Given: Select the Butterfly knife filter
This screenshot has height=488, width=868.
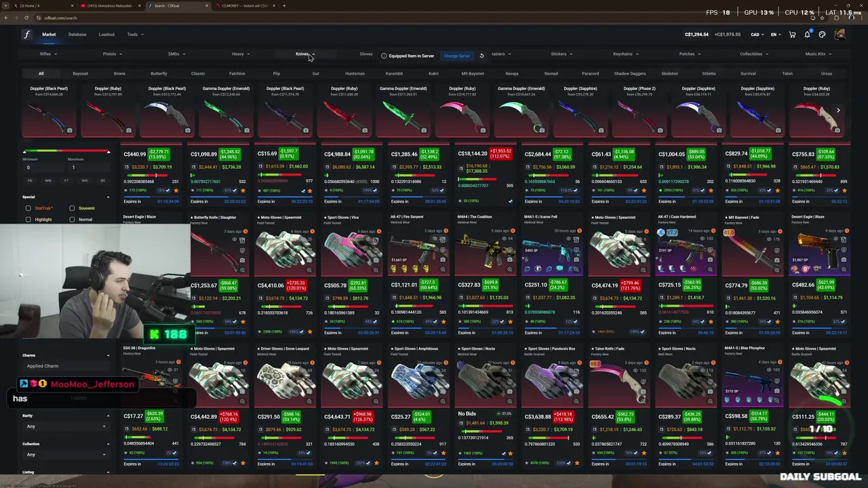Looking at the screenshot, I should pyautogui.click(x=159, y=73).
